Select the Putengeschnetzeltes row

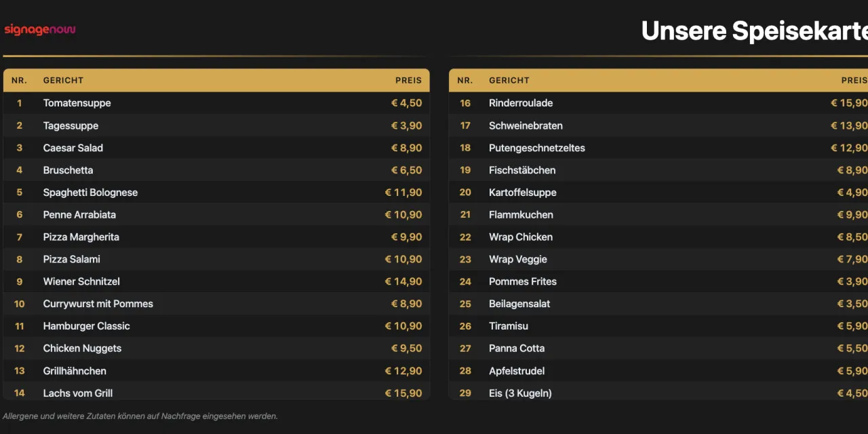click(658, 148)
